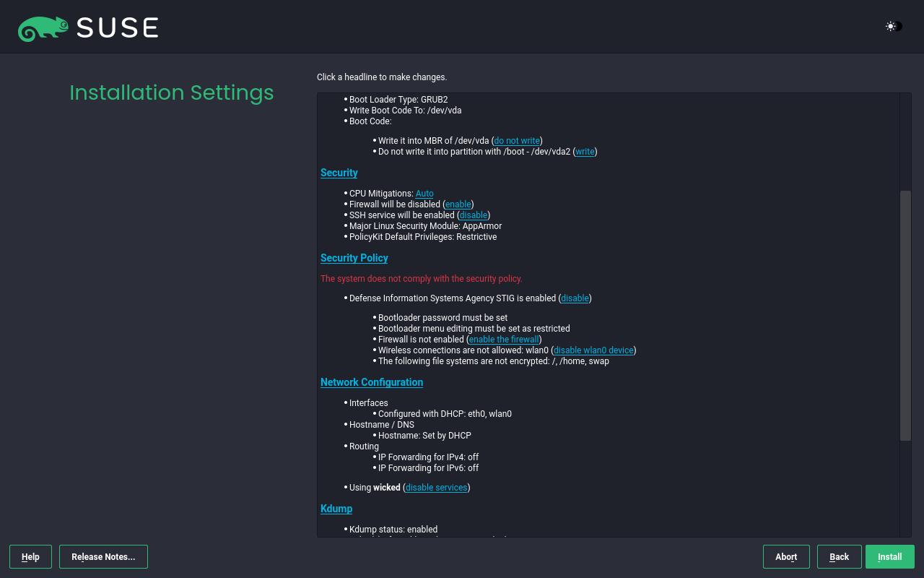This screenshot has height=578, width=924.
Task: Disable the DISA STIG security policy
Action: coord(575,298)
